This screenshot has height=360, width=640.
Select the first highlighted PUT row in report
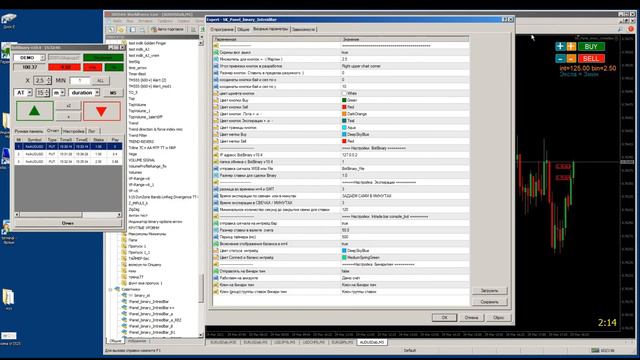[x=68, y=146]
